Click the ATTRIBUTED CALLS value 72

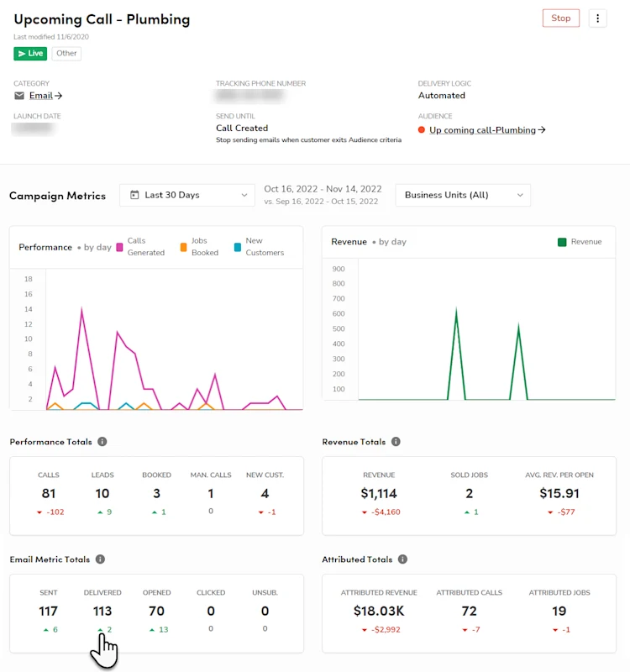click(470, 612)
